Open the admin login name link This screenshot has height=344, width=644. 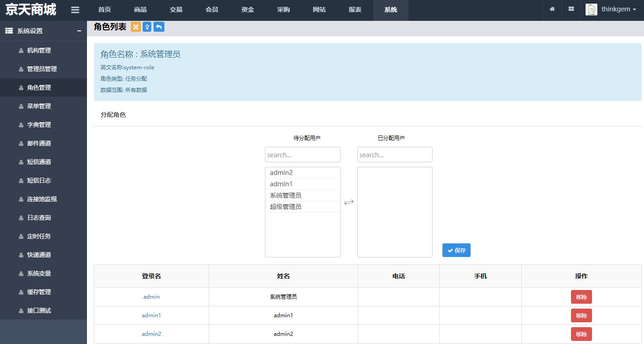151,297
